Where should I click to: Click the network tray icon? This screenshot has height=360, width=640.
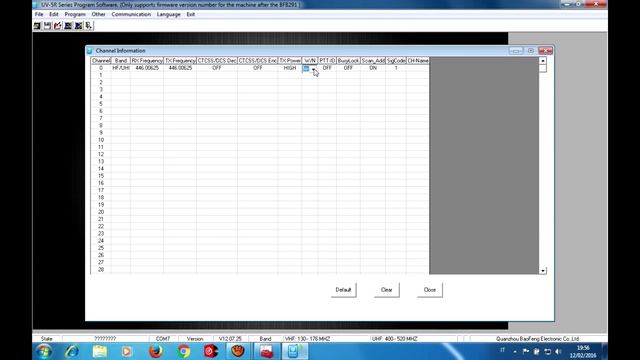click(547, 351)
